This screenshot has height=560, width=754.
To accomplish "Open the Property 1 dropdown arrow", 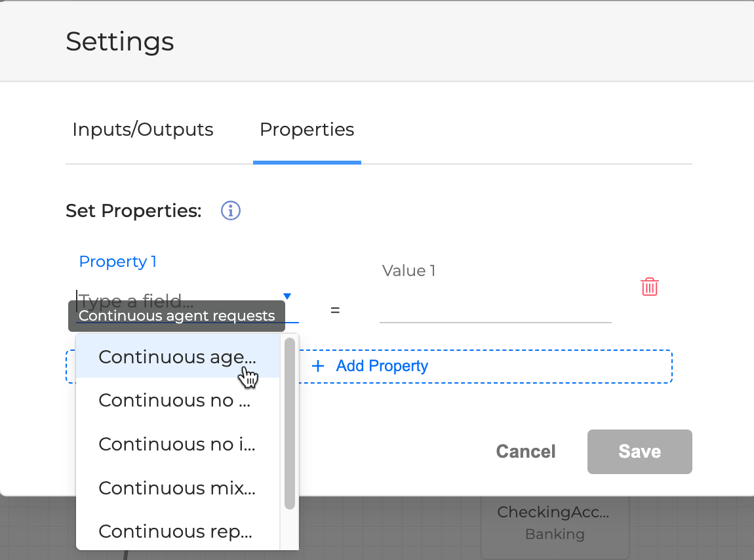I will (287, 296).
